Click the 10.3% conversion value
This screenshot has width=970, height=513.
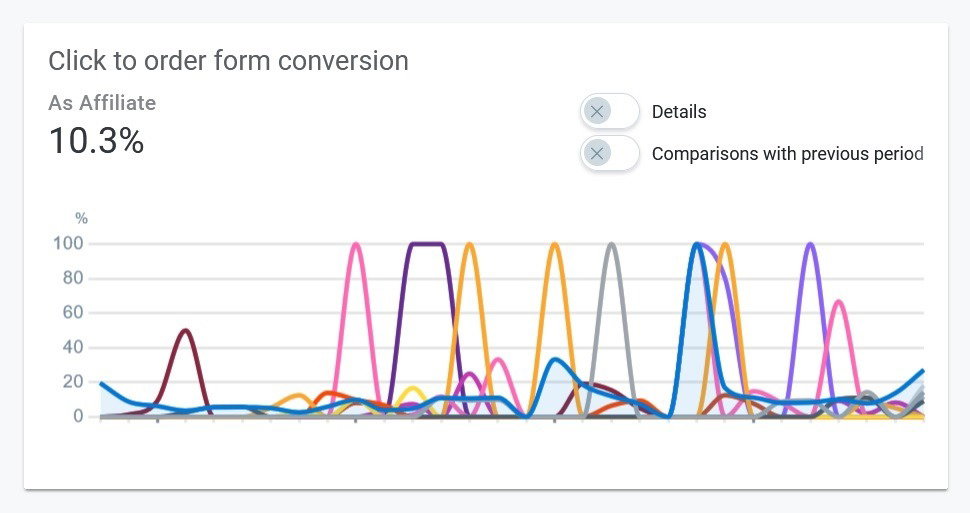pos(96,140)
